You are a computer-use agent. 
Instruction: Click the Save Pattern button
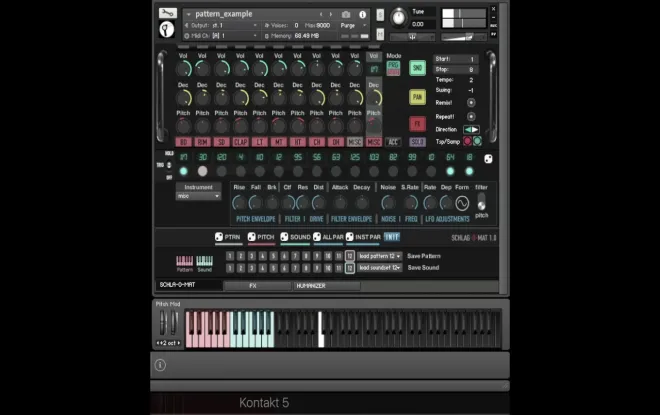click(x=424, y=256)
